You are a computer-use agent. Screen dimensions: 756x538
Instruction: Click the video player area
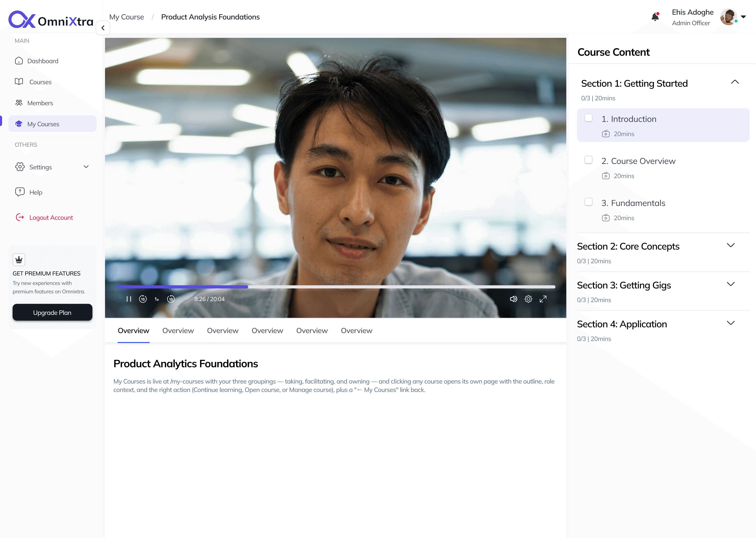[335, 178]
